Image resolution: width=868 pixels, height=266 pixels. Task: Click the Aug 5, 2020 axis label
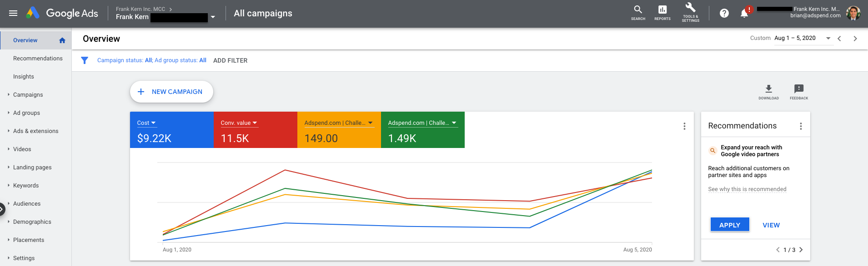pyautogui.click(x=637, y=250)
